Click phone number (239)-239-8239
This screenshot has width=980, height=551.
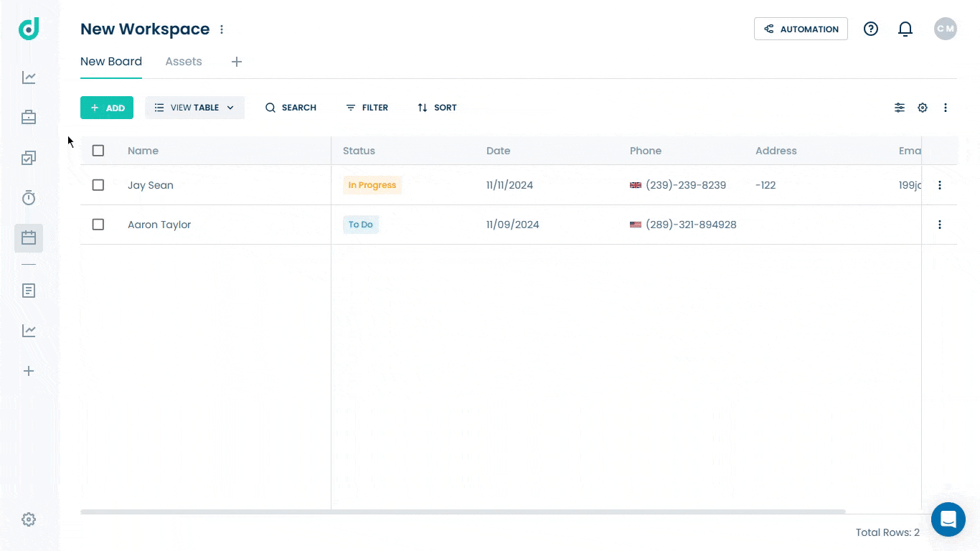[x=686, y=185]
